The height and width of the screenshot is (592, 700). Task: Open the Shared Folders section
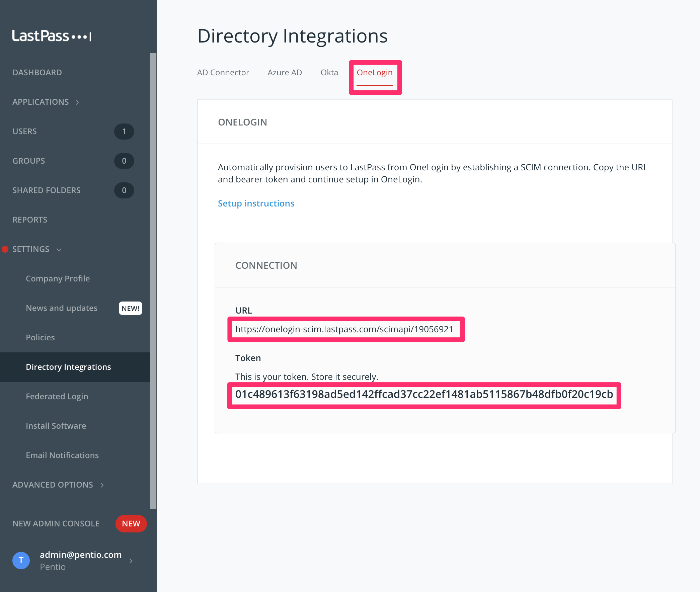pos(46,190)
